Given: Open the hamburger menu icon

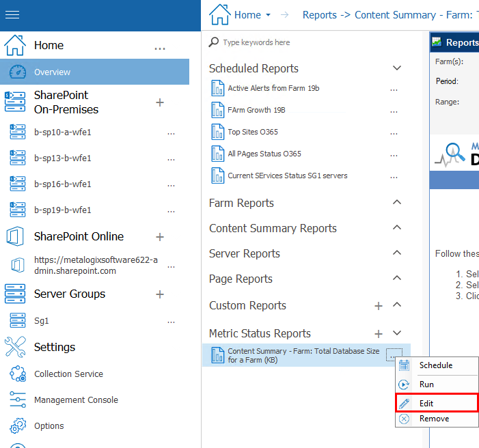Looking at the screenshot, I should pos(12,15).
